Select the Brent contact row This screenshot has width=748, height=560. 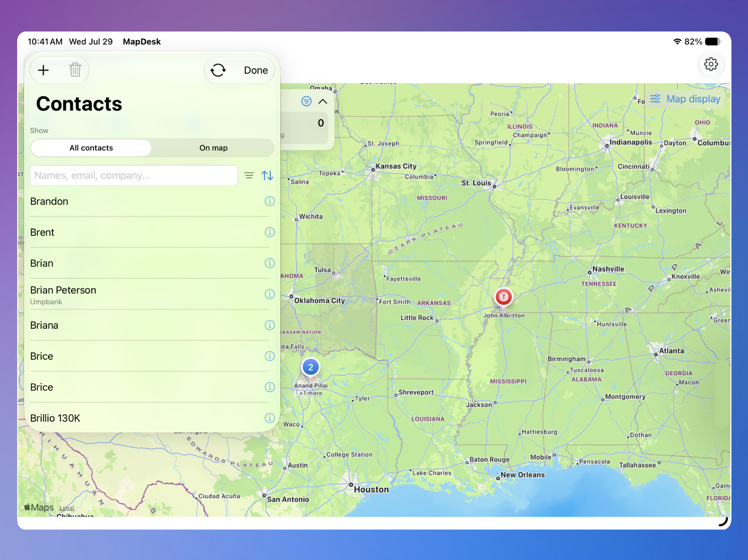coord(150,232)
